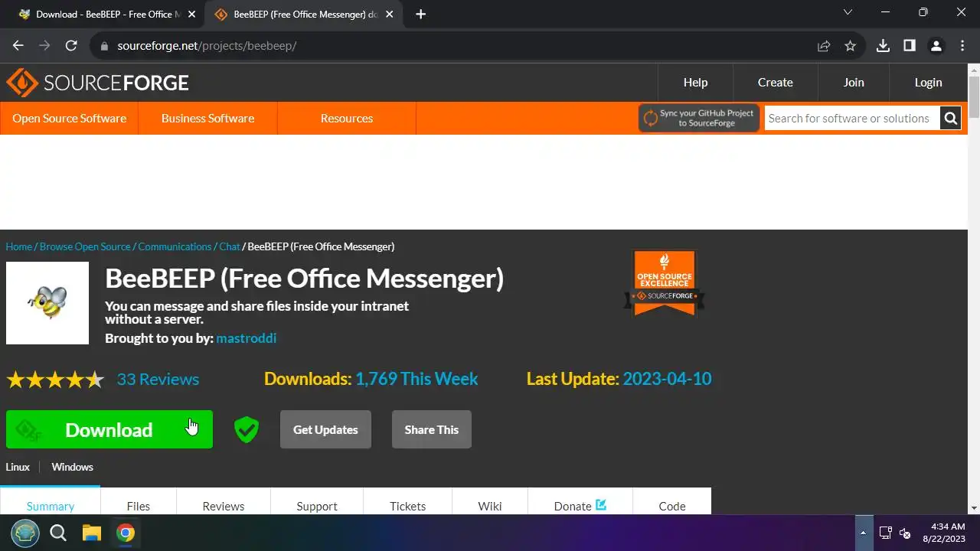Open the Code tab

[x=672, y=506]
